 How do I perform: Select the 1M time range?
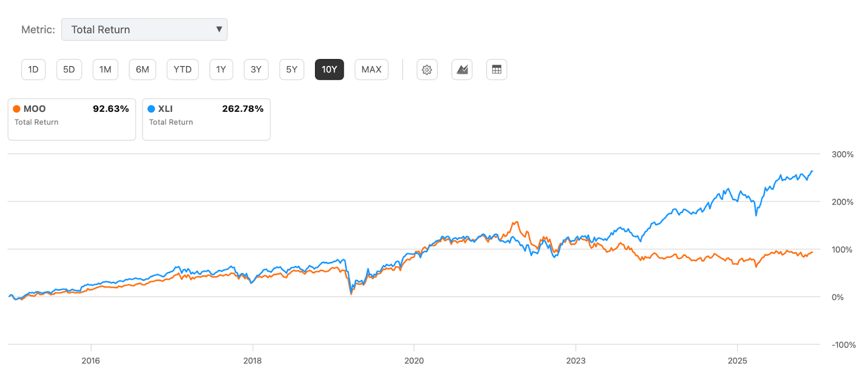click(x=105, y=69)
